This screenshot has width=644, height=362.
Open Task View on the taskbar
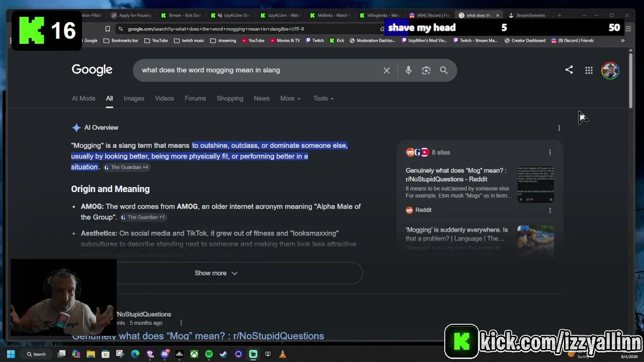coord(61,354)
